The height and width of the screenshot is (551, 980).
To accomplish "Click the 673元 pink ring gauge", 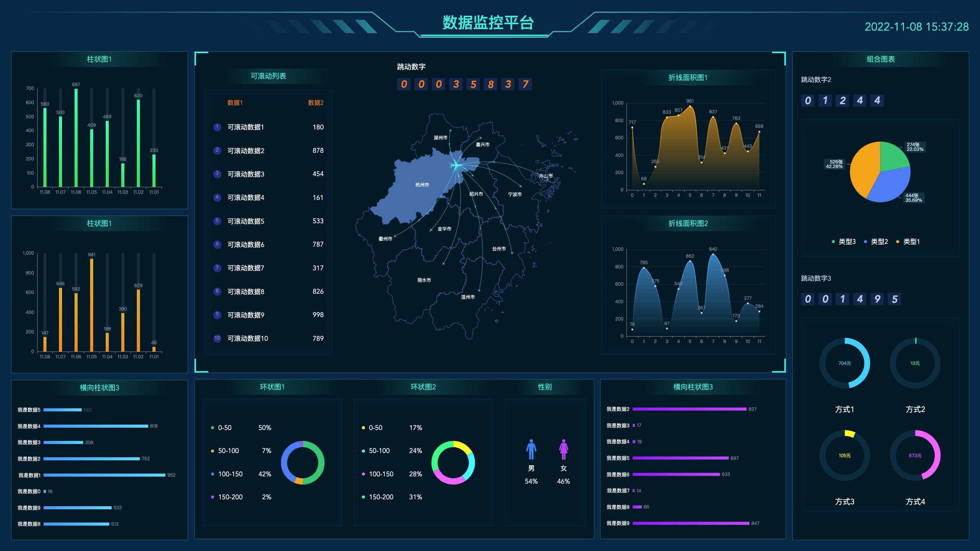I will point(915,455).
